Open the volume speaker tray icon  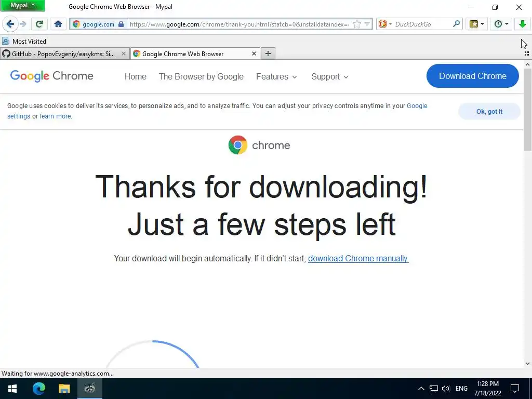tap(446, 389)
